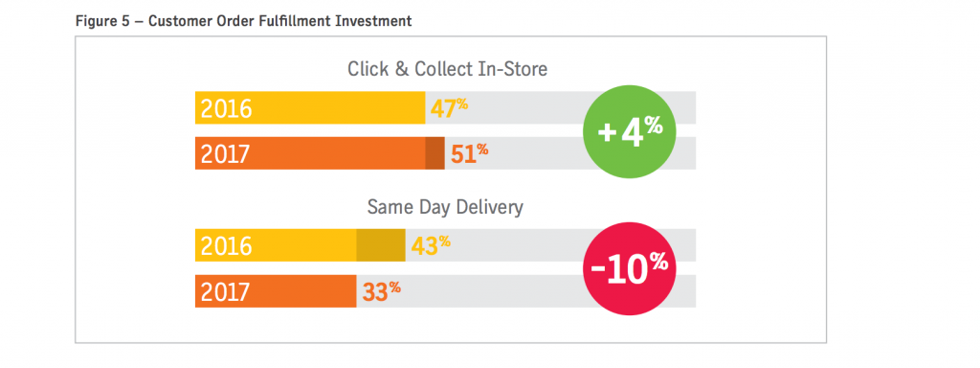Select the orange 2017 Same Day Delivery bar
The height and width of the screenshot is (368, 980).
(x=276, y=291)
